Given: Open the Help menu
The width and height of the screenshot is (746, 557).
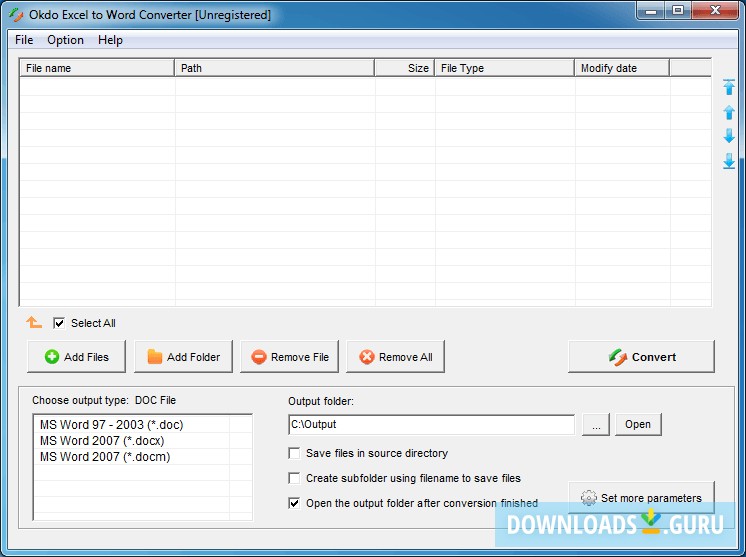Looking at the screenshot, I should (110, 40).
